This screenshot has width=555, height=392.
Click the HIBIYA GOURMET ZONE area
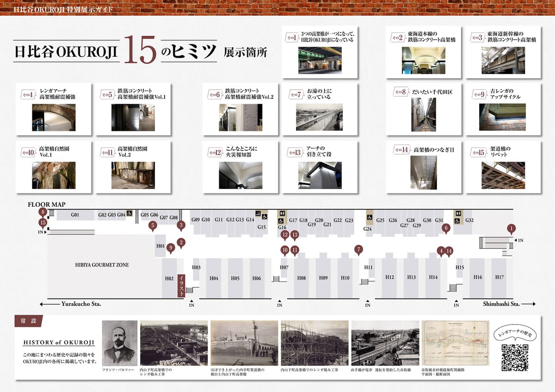pos(102,265)
